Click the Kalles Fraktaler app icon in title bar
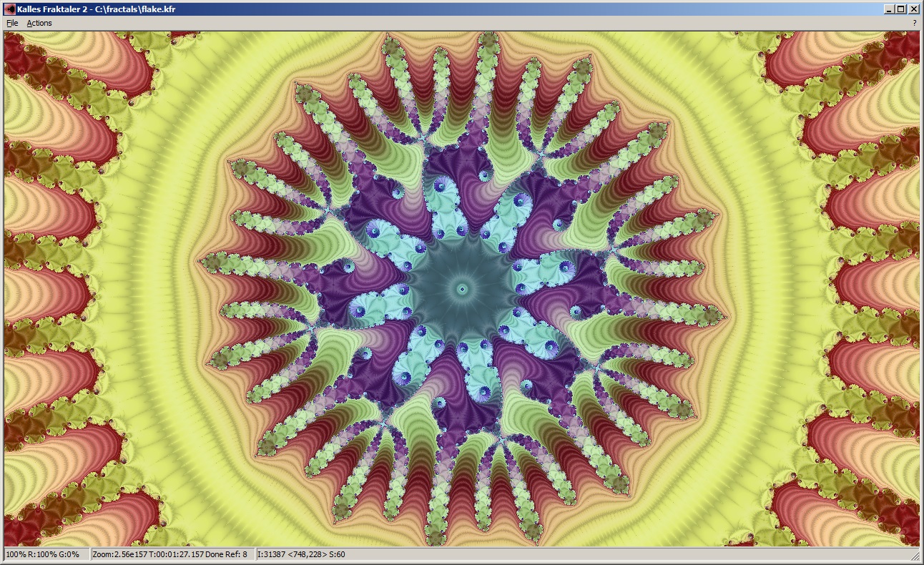The height and width of the screenshot is (565, 924). [9, 9]
